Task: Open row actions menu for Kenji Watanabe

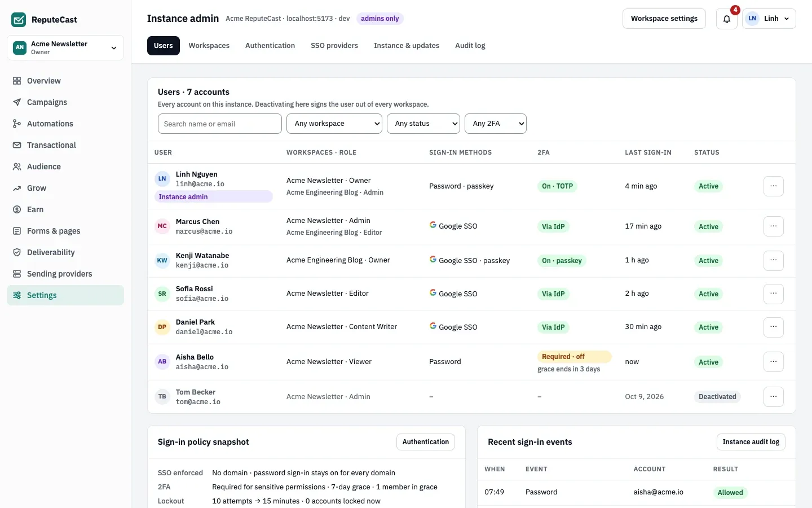Action: 773,260
